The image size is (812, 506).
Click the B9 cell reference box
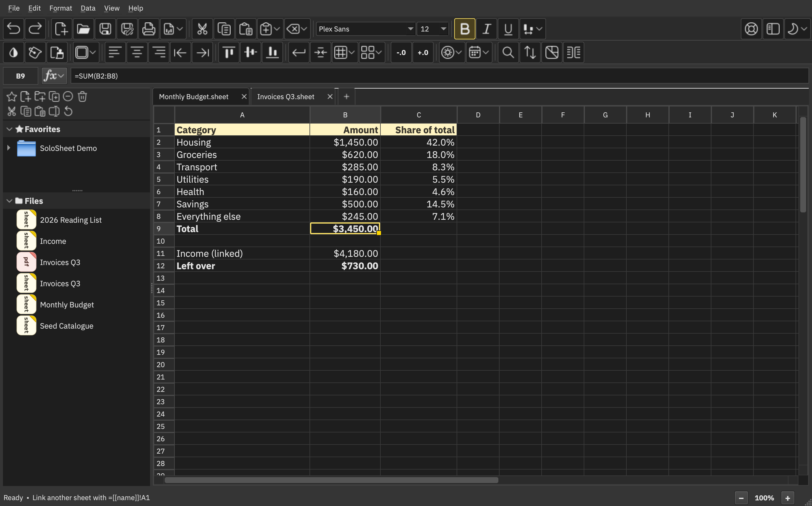pos(20,76)
